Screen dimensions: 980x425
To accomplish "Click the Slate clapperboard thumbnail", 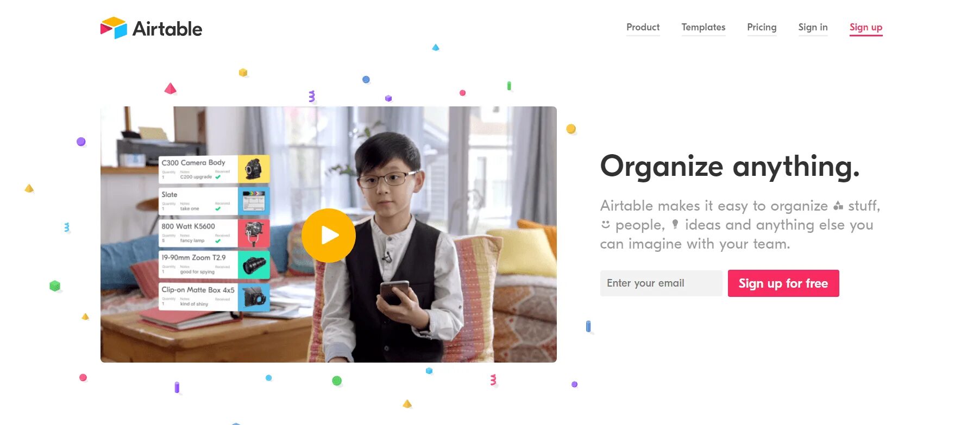I will pos(254,201).
